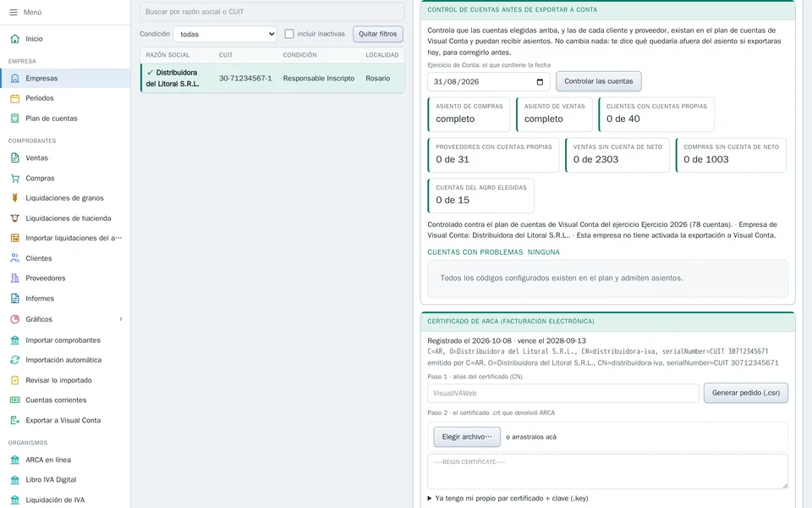Navigate to Ventas in sidebar
Viewport: 812px width, 508px height.
tap(65, 157)
